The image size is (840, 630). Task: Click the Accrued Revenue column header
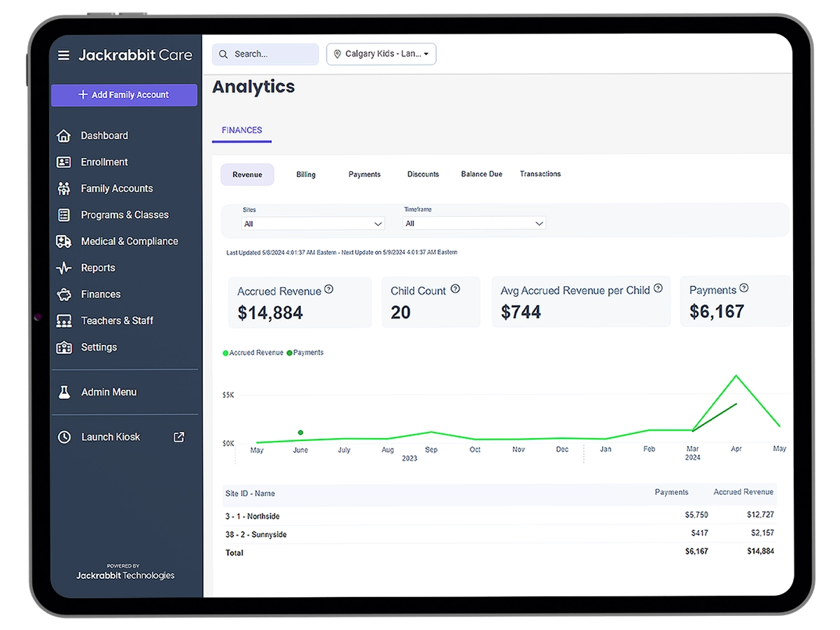743,492
